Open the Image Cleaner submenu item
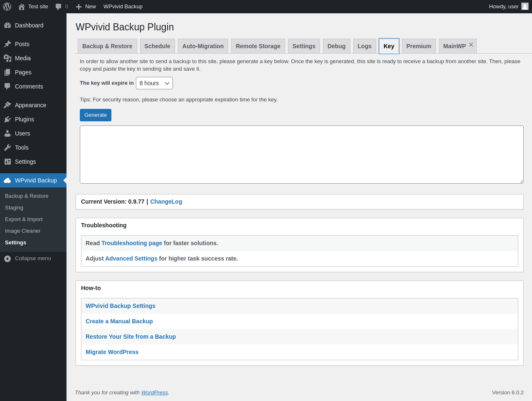 point(33,231)
